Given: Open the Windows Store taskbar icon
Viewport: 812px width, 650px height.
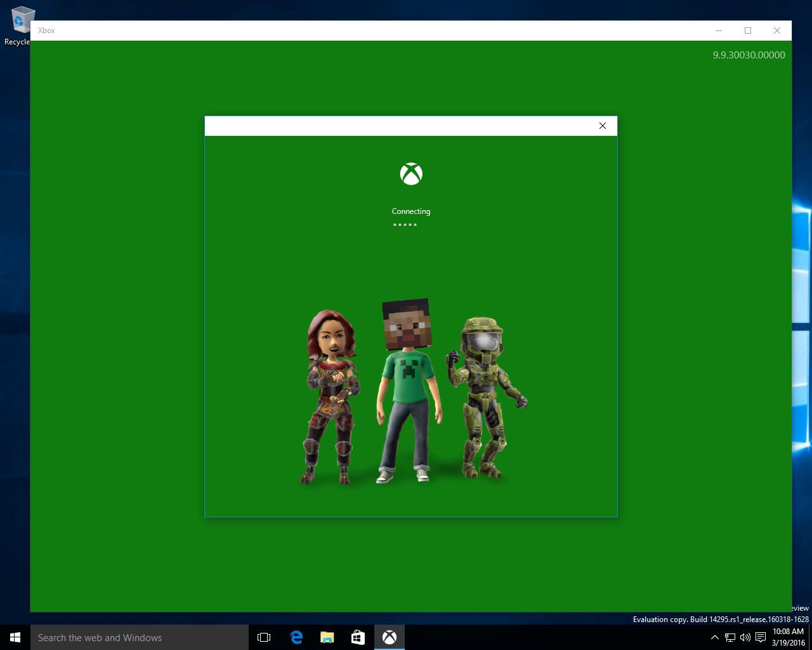Looking at the screenshot, I should coord(358,637).
